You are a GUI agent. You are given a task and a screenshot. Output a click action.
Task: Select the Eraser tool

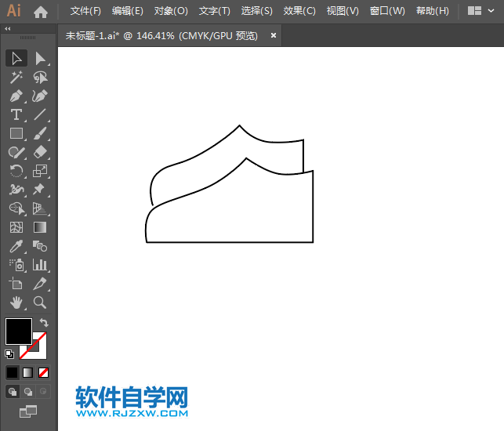click(x=40, y=152)
